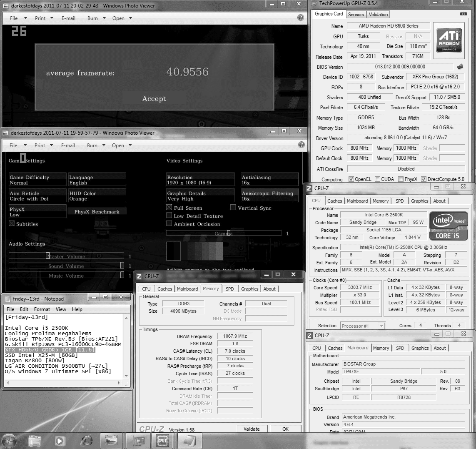Click Intel Core i5 logo in CPU-Z
The height and width of the screenshot is (449, 476).
449,226
